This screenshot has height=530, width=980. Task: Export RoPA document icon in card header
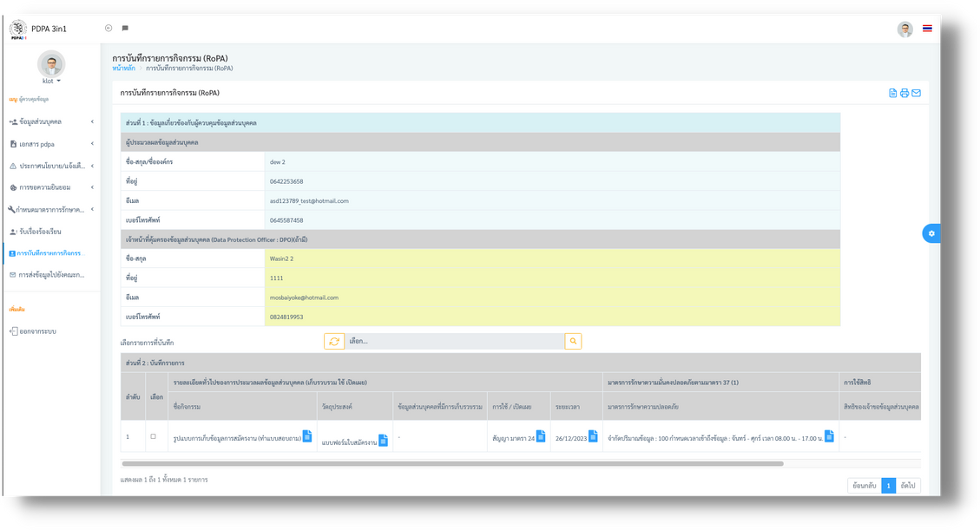[892, 93]
